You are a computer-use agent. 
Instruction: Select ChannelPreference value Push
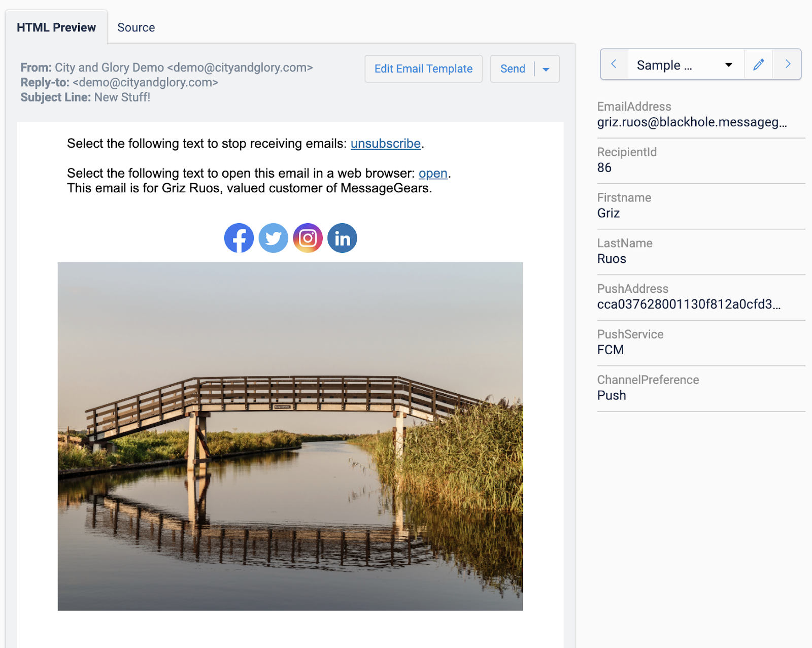(x=612, y=396)
